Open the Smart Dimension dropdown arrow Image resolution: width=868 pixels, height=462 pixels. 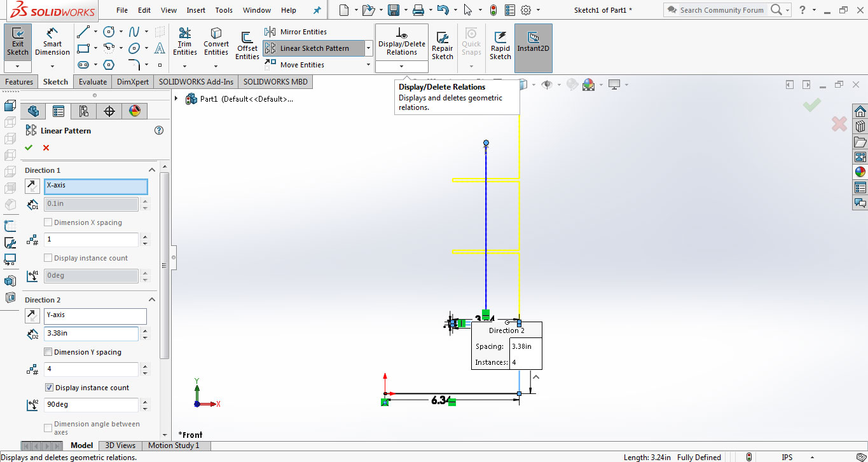pyautogui.click(x=52, y=67)
